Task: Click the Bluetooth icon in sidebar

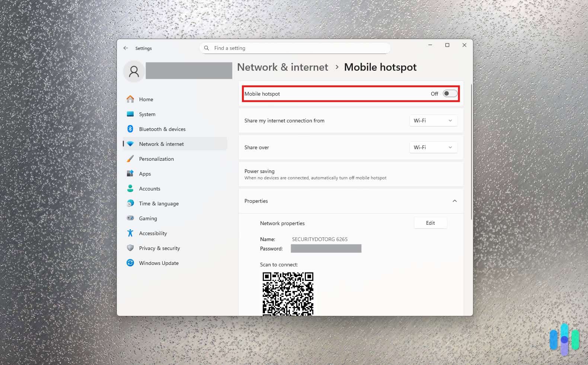Action: click(x=130, y=129)
